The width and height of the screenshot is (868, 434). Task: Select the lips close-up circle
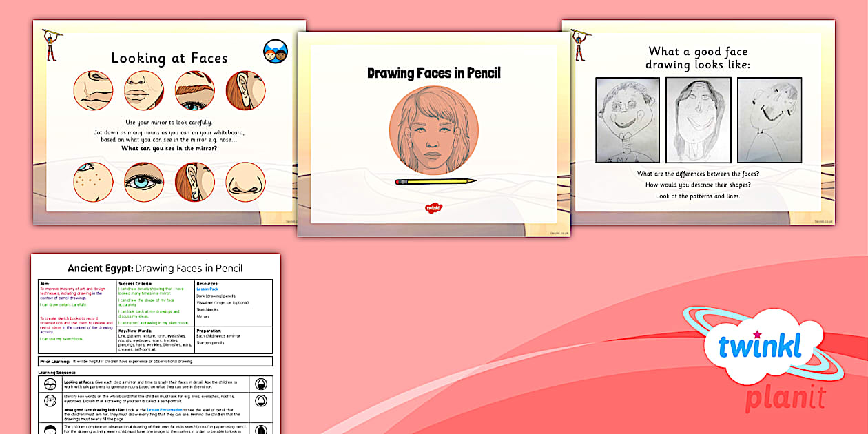[x=143, y=90]
